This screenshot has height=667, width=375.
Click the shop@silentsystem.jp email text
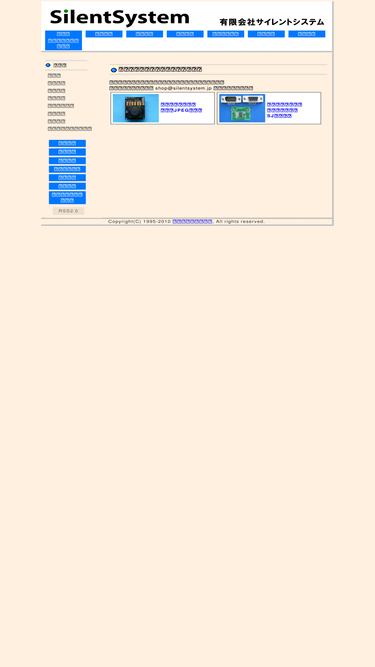(183, 88)
